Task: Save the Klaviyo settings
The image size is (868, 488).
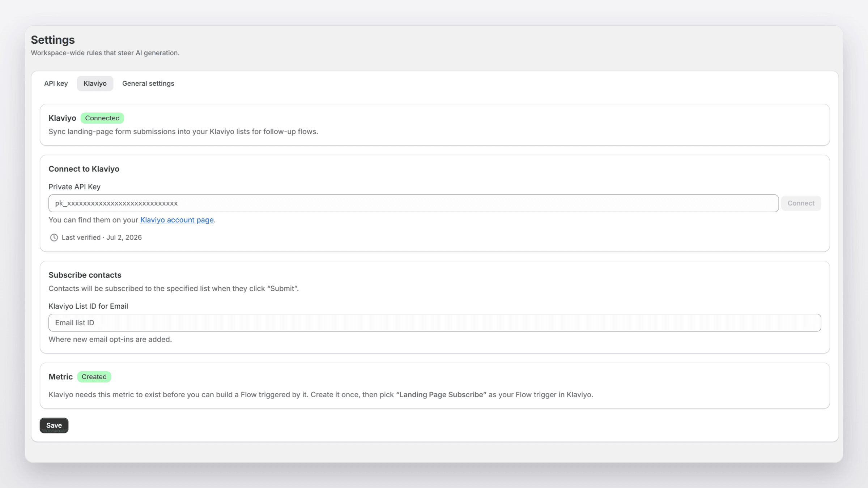Action: tap(54, 425)
